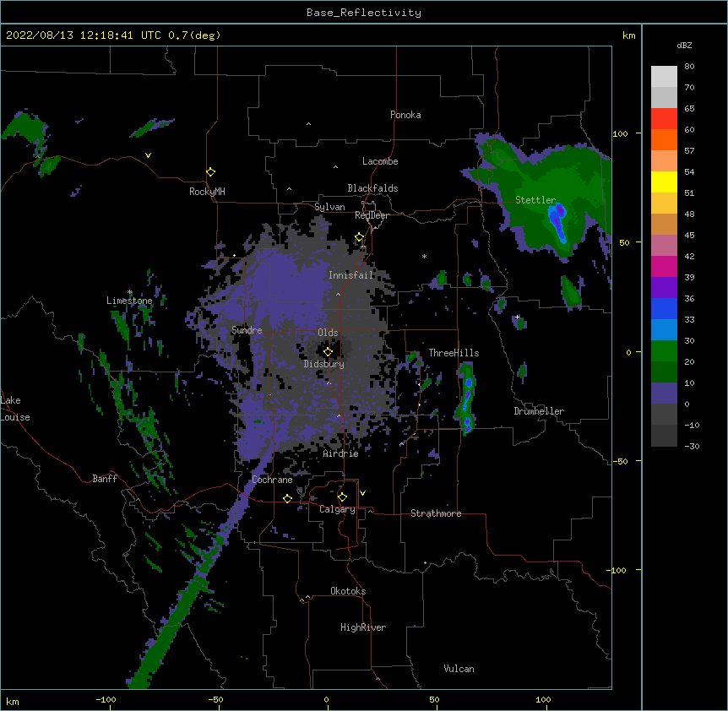Click the Vulcan label
This screenshot has width=728, height=711.
point(459,669)
